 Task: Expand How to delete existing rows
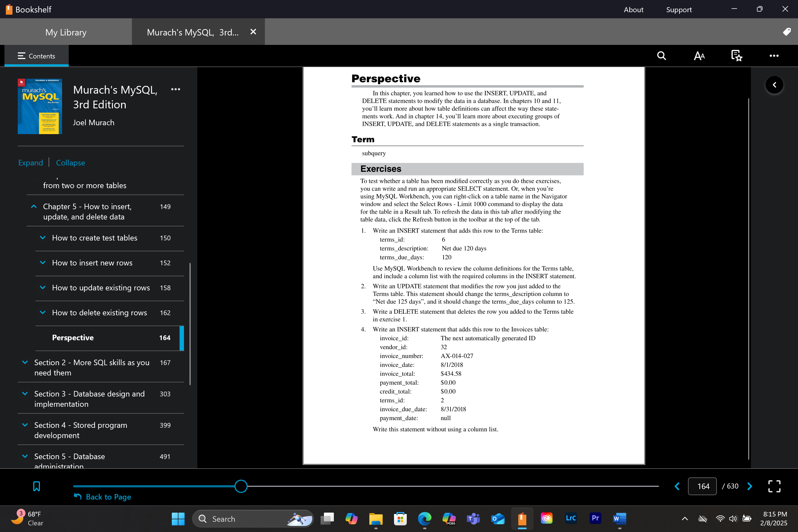pyautogui.click(x=43, y=313)
